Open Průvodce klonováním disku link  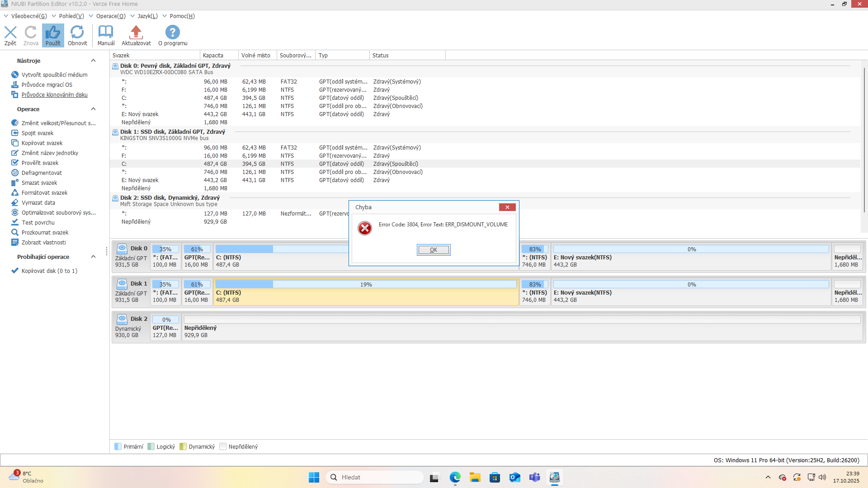54,95
